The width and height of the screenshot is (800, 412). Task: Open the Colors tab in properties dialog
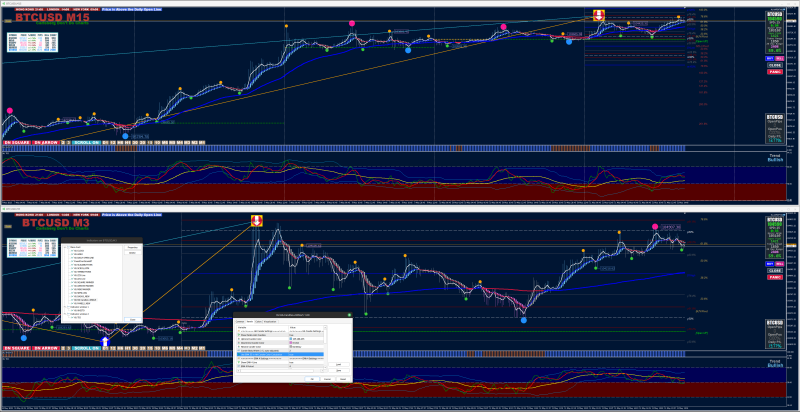click(259, 322)
